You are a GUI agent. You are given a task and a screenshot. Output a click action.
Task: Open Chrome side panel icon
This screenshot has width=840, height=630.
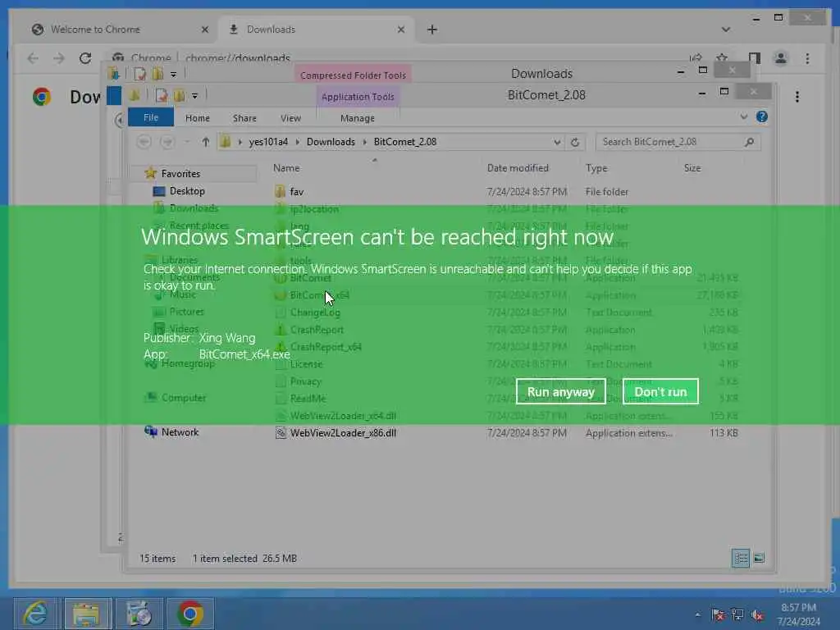[755, 58]
